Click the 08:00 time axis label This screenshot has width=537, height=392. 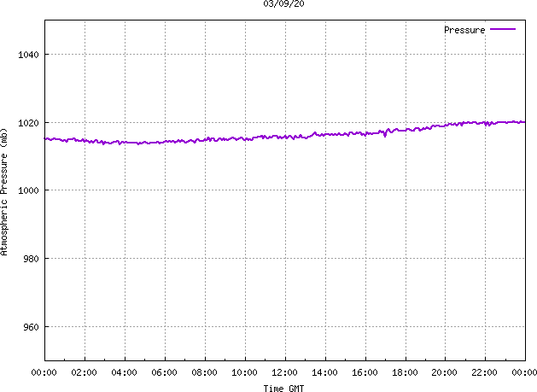coord(204,372)
